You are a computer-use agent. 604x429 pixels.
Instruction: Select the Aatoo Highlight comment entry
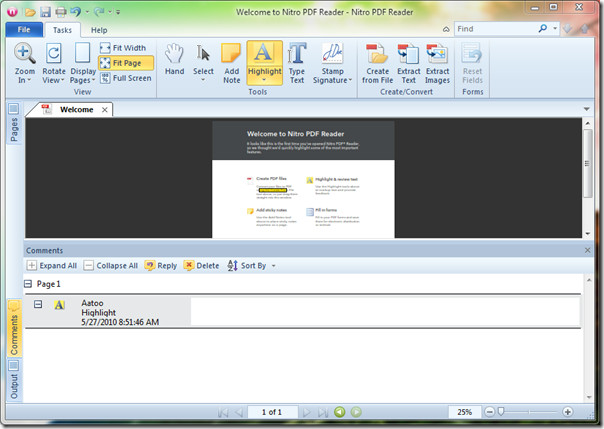coord(303,312)
